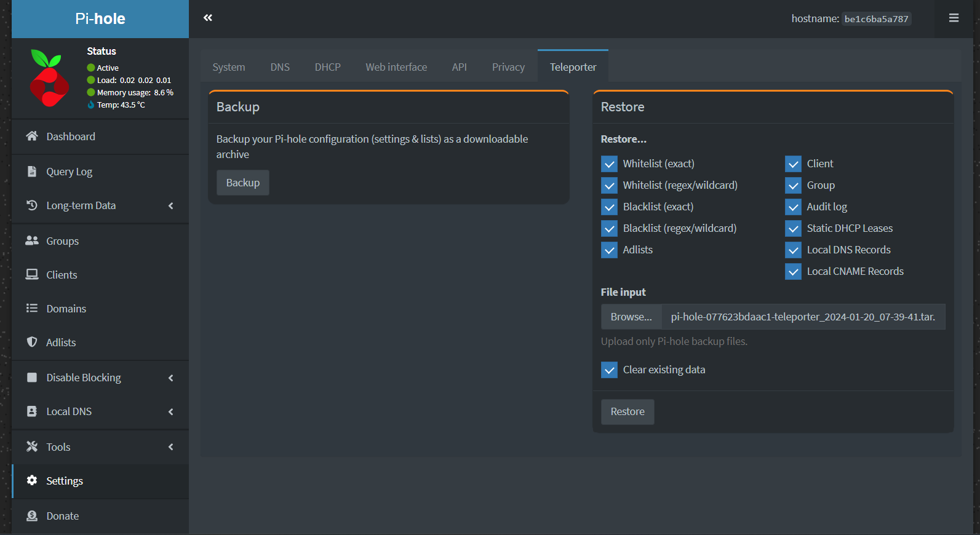Expand Local DNS submenu arrow
Viewport: 980px width, 535px height.
click(171, 411)
